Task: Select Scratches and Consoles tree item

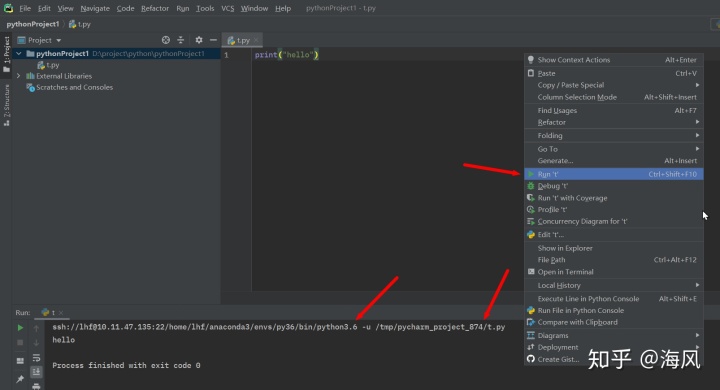Action: click(x=70, y=87)
